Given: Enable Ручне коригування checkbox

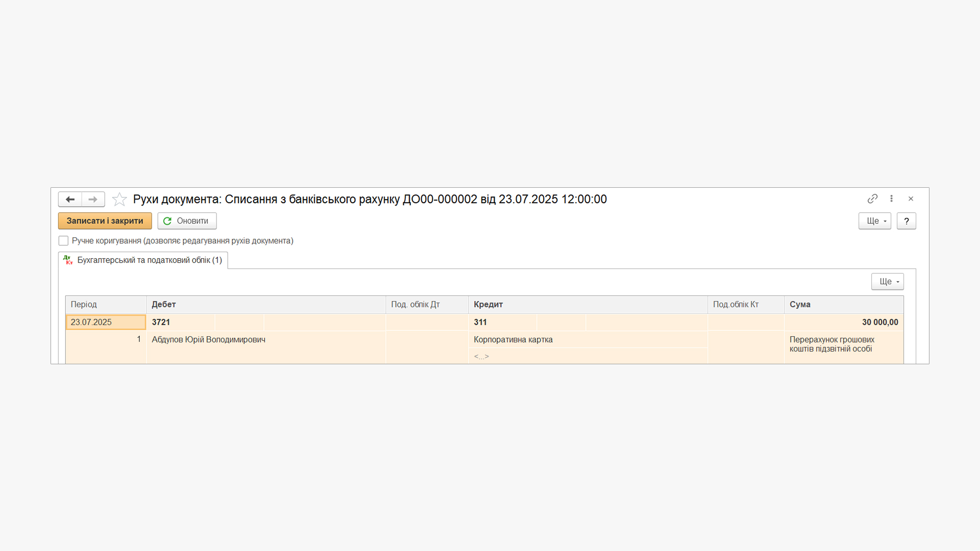Looking at the screenshot, I should 63,241.
